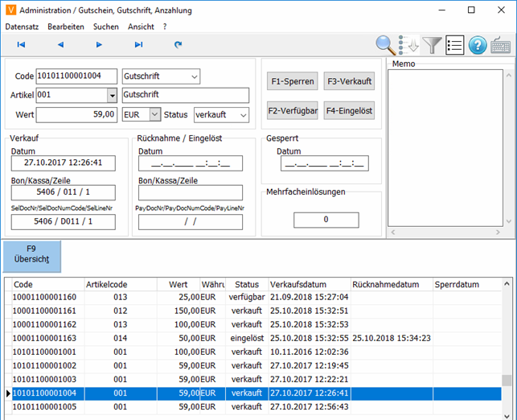Open search with the magnifier icon
Image resolution: width=517 pixels, height=420 pixels.
pyautogui.click(x=387, y=45)
